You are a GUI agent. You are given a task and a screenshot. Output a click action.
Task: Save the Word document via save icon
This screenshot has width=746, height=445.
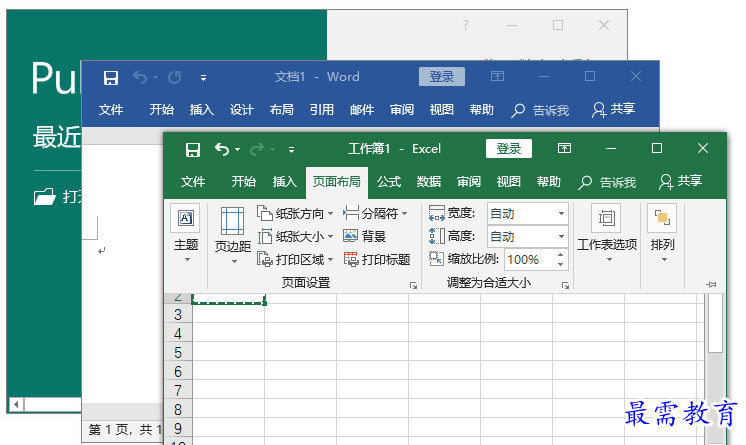pos(111,78)
